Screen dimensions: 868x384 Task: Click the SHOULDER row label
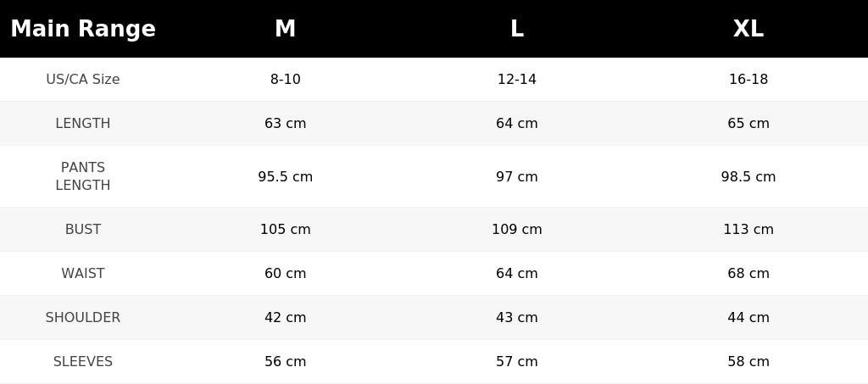click(83, 318)
